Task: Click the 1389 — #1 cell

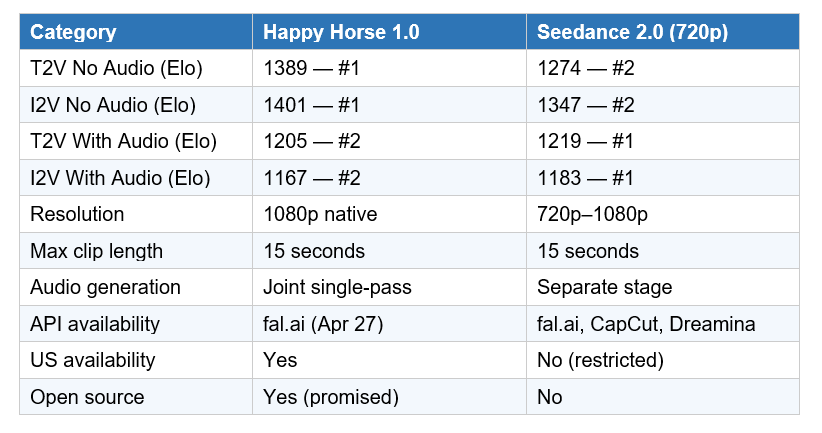Action: click(x=311, y=68)
